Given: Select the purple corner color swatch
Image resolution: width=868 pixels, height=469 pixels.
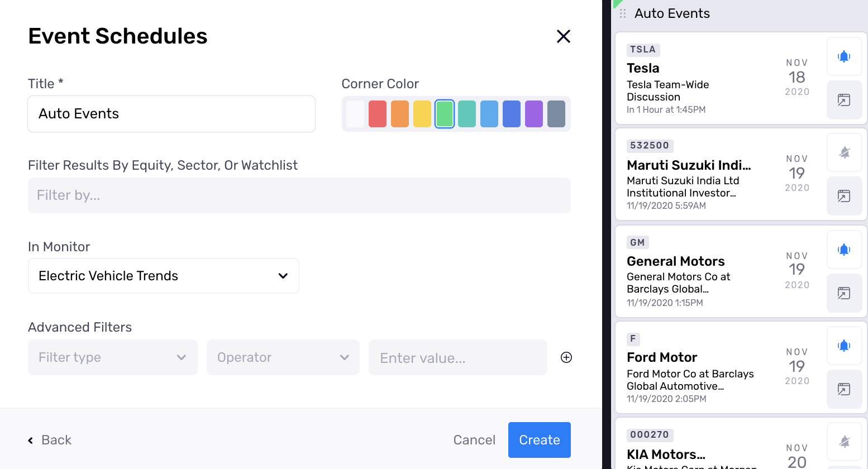Looking at the screenshot, I should (x=534, y=114).
